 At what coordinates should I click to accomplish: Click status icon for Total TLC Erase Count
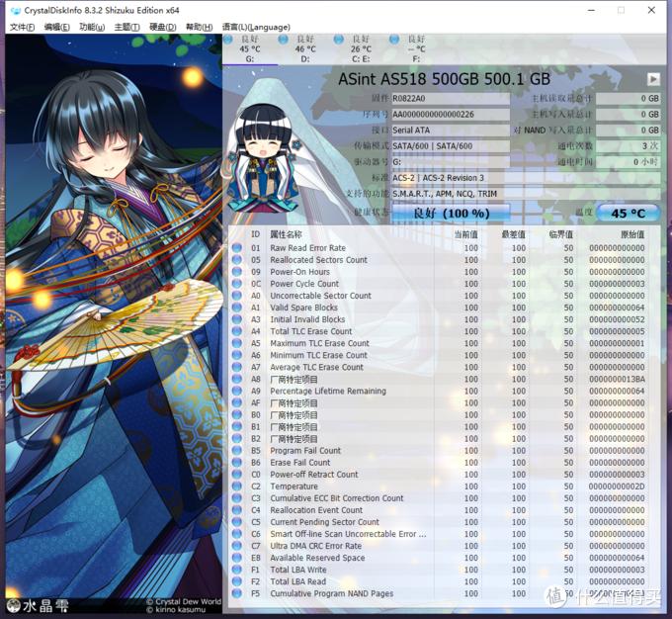pyautogui.click(x=237, y=331)
